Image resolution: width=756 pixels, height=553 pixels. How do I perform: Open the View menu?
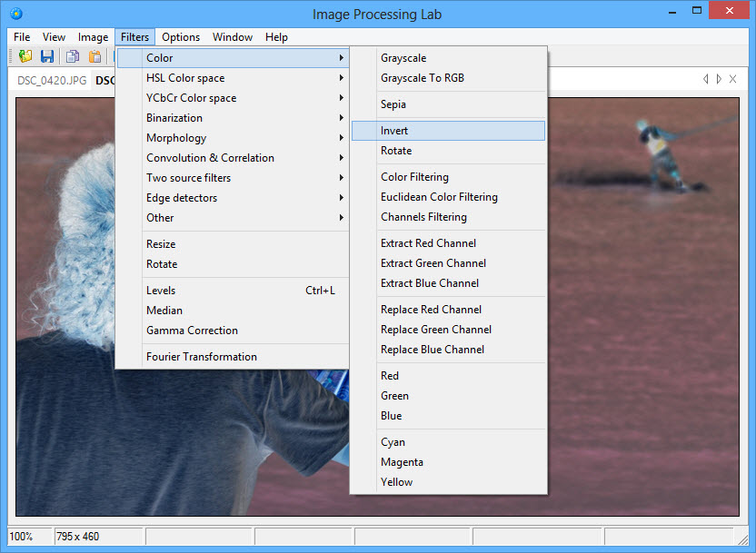point(54,37)
